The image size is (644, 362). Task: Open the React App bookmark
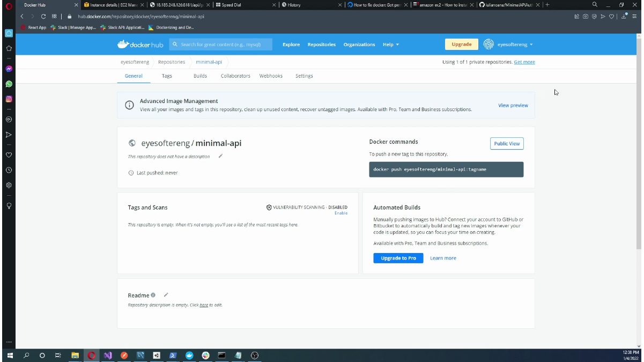click(x=34, y=27)
